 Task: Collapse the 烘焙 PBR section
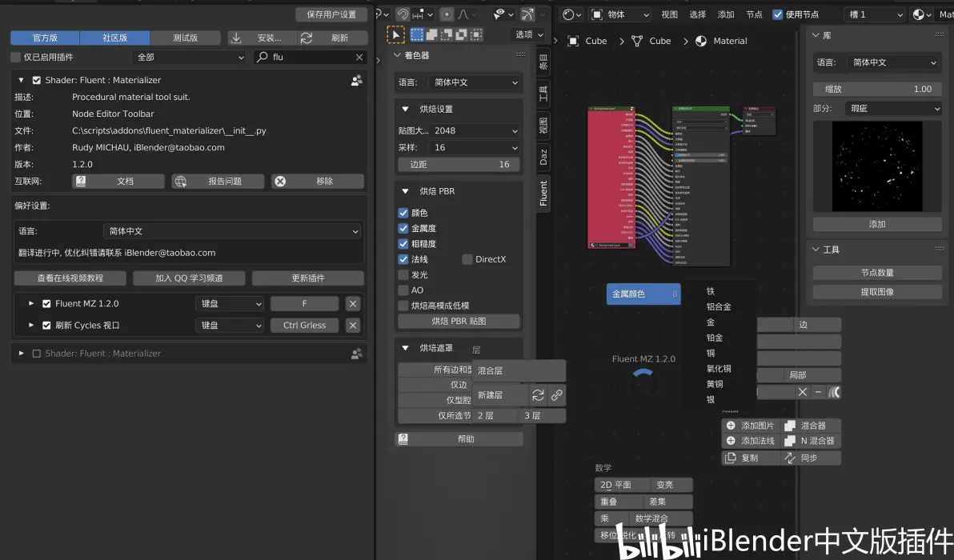(x=405, y=191)
